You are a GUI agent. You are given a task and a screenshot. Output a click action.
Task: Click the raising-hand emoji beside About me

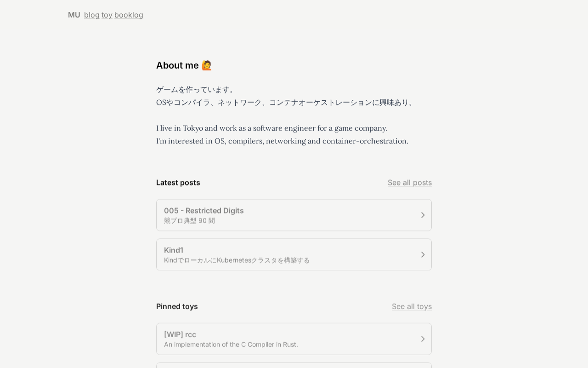point(207,65)
